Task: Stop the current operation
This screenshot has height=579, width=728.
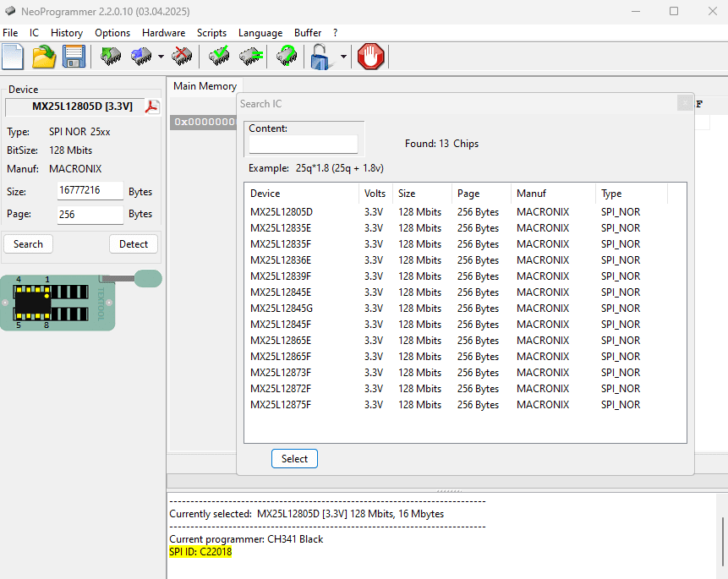Action: pos(370,57)
